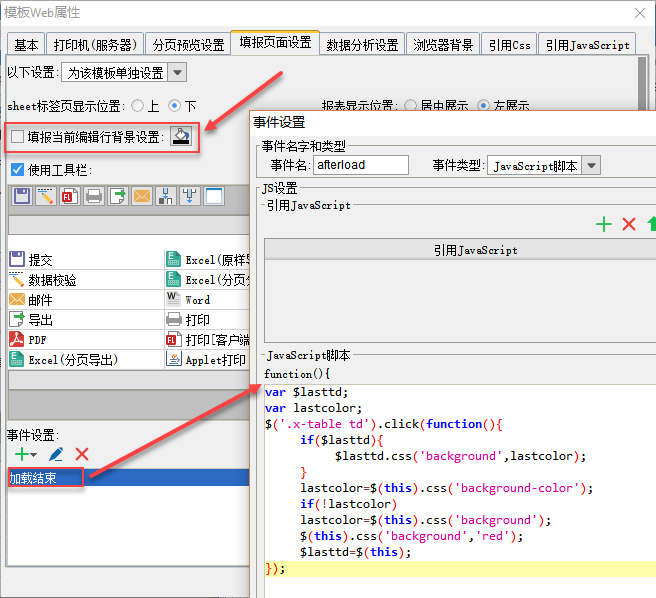
Task: Click the 事件名 input field with afterload
Action: pyautogui.click(x=361, y=165)
